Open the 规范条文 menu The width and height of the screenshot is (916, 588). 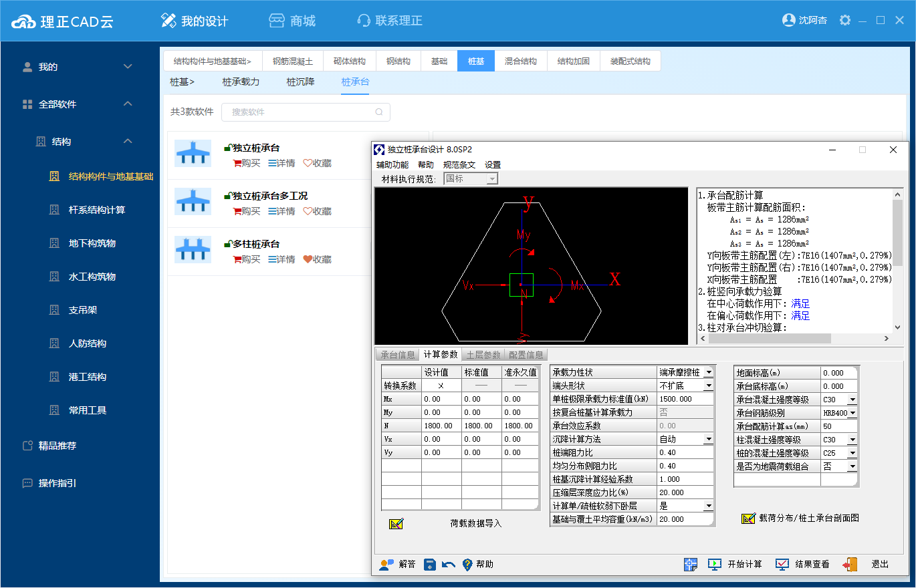point(459,165)
